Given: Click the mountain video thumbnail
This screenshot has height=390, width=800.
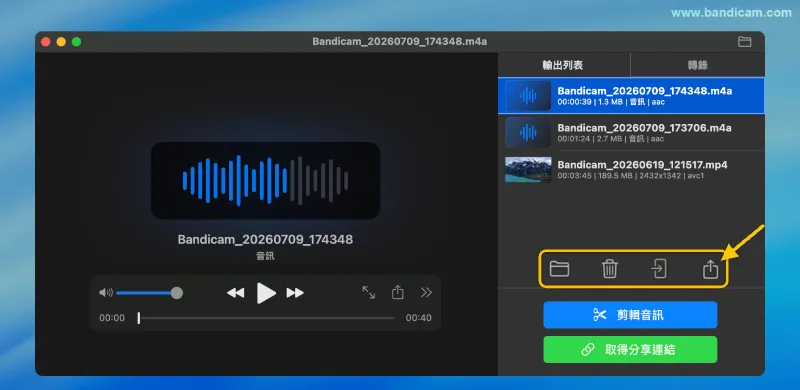Looking at the screenshot, I should point(528,169).
